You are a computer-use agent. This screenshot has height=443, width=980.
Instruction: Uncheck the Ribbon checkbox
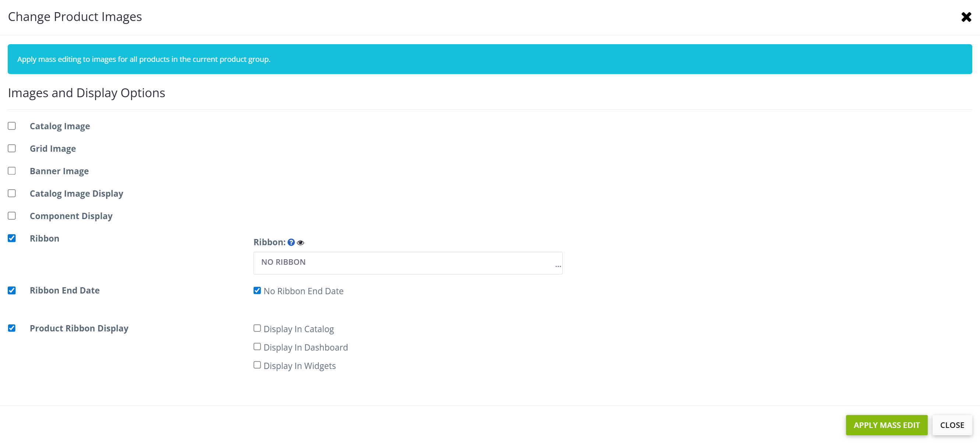point(12,238)
